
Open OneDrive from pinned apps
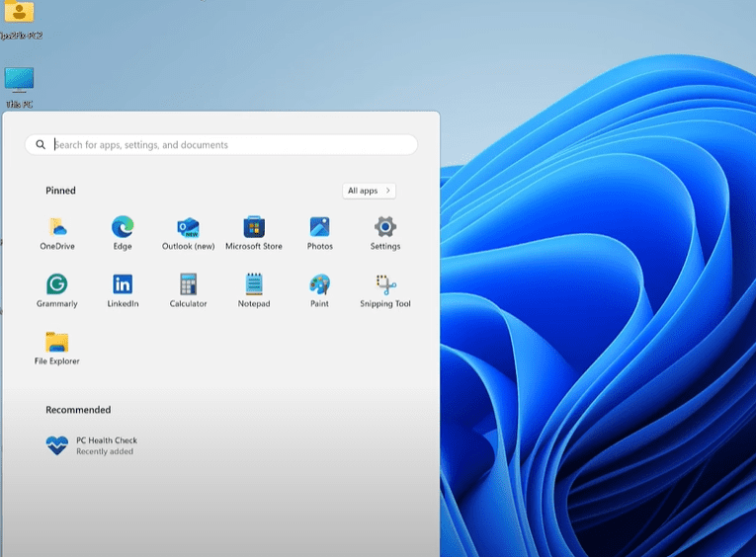pos(57,234)
